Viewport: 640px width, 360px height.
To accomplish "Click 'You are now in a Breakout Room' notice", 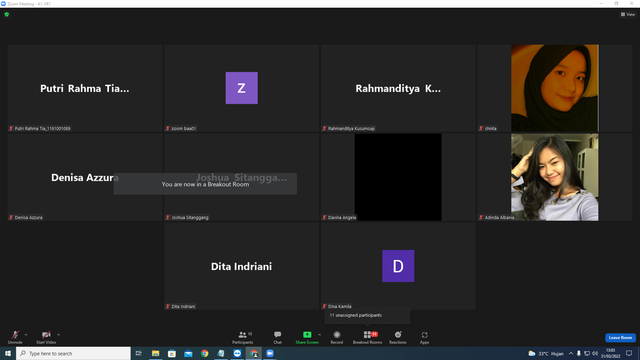I will [x=205, y=184].
